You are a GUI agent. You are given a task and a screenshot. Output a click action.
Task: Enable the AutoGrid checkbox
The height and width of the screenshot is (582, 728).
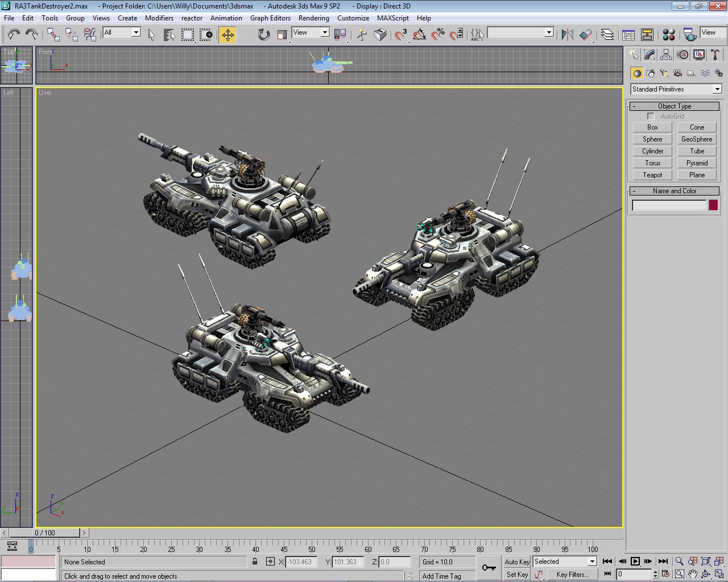[651, 117]
